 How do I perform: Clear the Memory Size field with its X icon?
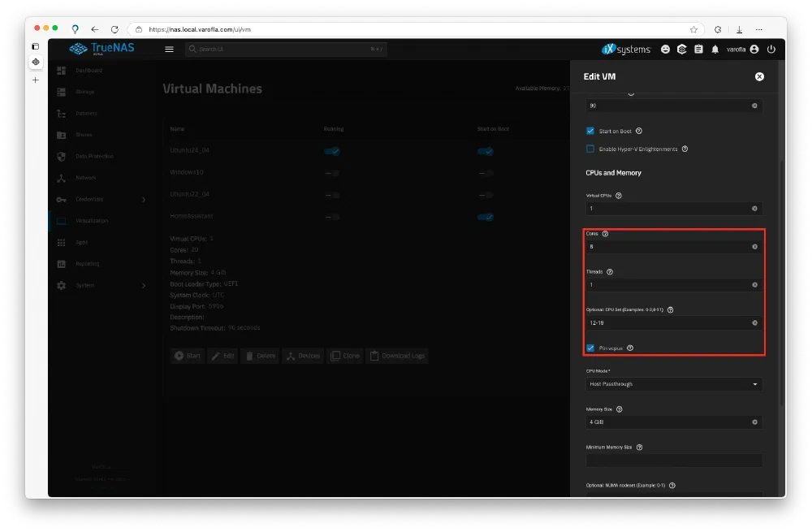tap(754, 422)
